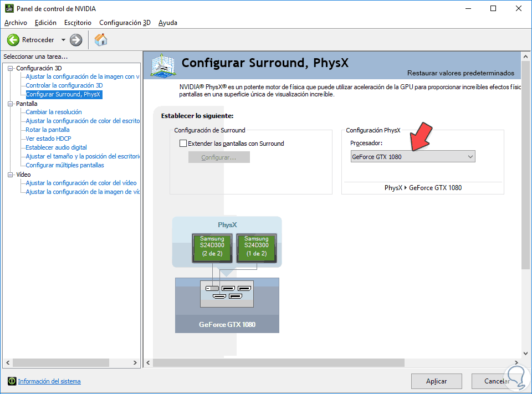Image resolution: width=532 pixels, height=394 pixels.
Task: Click the task tree horizontal scrollbar thumb
Action: (61, 363)
